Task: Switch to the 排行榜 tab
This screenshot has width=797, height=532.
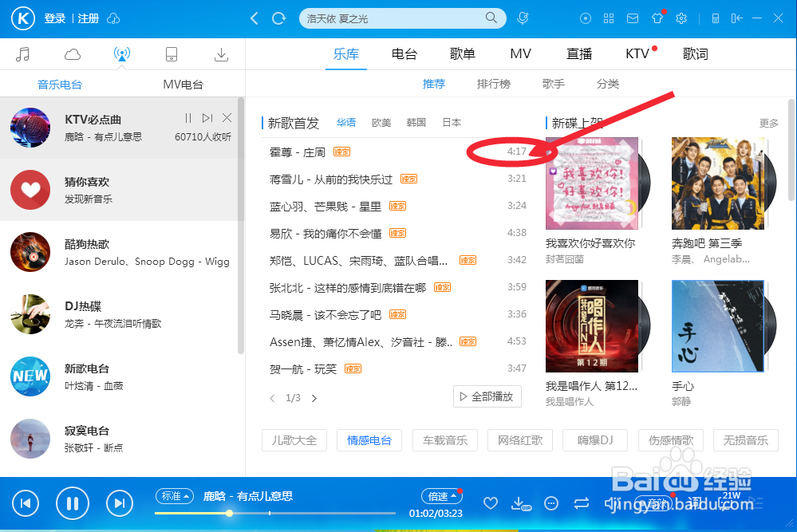Action: coord(495,83)
